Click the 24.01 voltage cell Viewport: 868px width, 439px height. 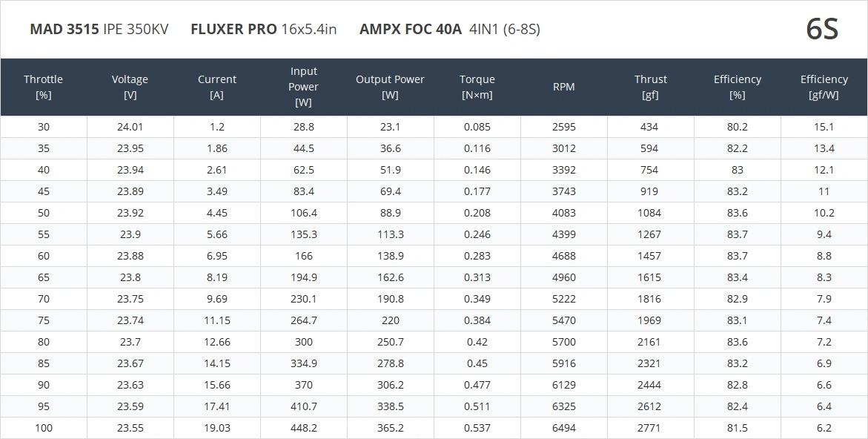pyautogui.click(x=130, y=127)
